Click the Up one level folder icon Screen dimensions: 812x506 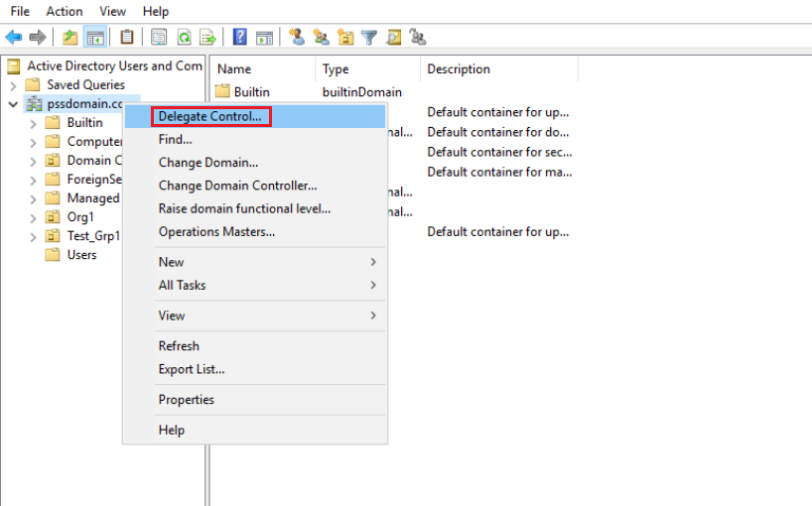point(69,38)
